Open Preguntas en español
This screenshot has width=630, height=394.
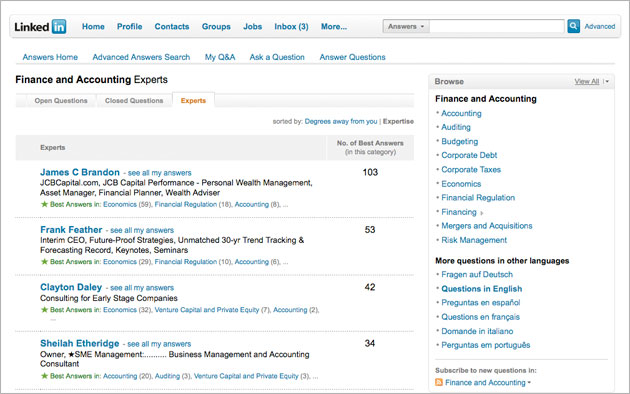coord(481,303)
